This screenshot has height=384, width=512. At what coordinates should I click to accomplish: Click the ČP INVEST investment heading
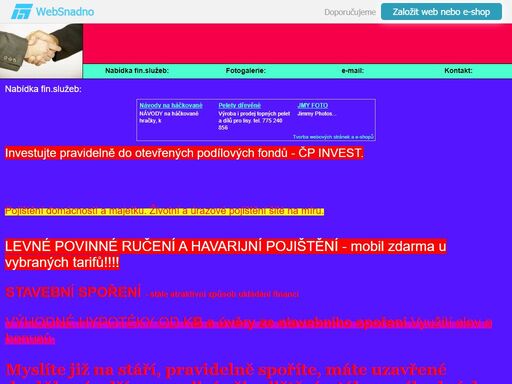click(184, 153)
